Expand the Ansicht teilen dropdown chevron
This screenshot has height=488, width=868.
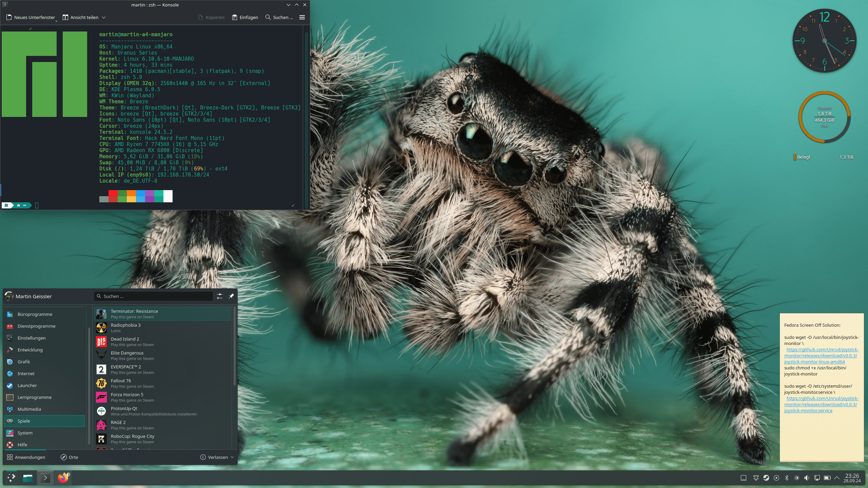tap(104, 17)
